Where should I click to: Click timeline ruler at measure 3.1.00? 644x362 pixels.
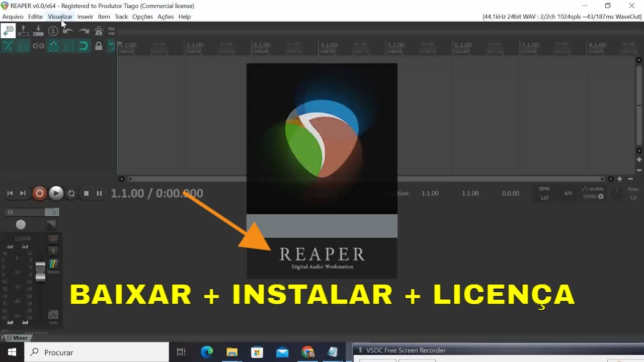coord(262,46)
